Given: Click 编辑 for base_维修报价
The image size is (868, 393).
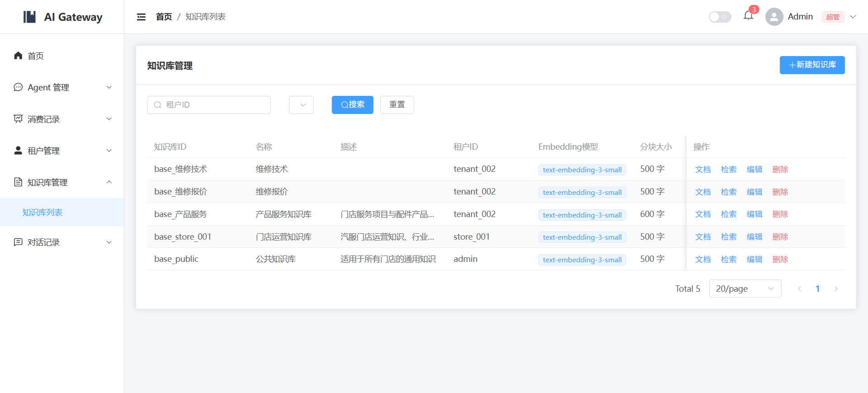Looking at the screenshot, I should pos(755,192).
